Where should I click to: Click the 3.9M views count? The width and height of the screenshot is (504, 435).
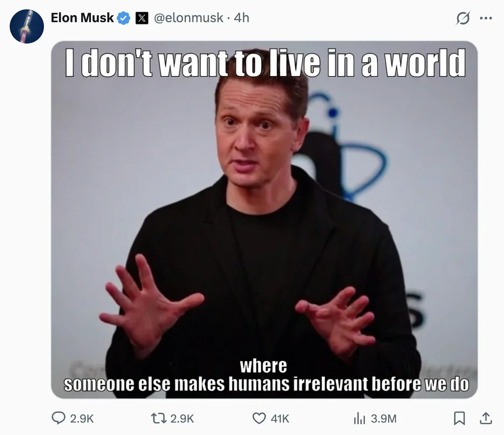(x=384, y=419)
